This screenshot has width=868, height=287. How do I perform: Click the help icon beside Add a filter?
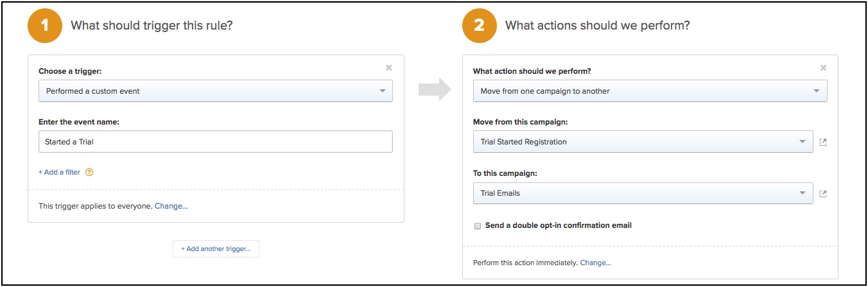[x=89, y=172]
